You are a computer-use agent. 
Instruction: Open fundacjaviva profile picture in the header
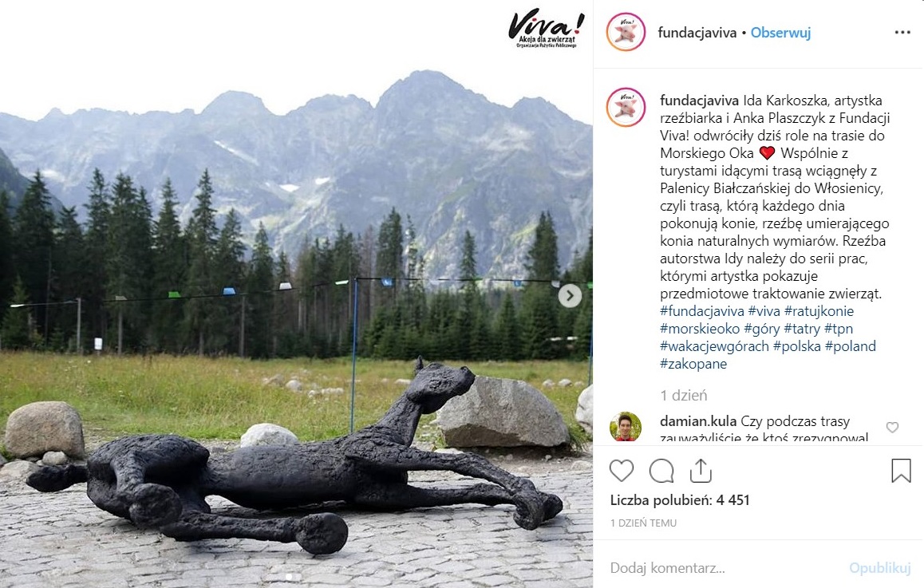coord(626,32)
